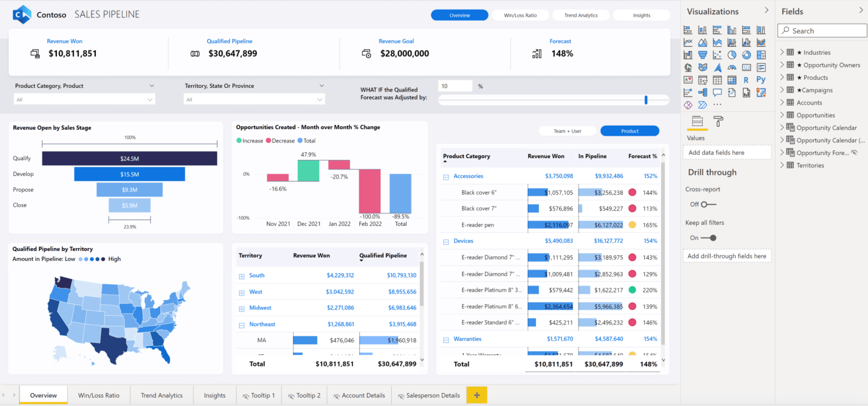Select the R script visual icon
This screenshot has width=868, height=406.
point(746,80)
